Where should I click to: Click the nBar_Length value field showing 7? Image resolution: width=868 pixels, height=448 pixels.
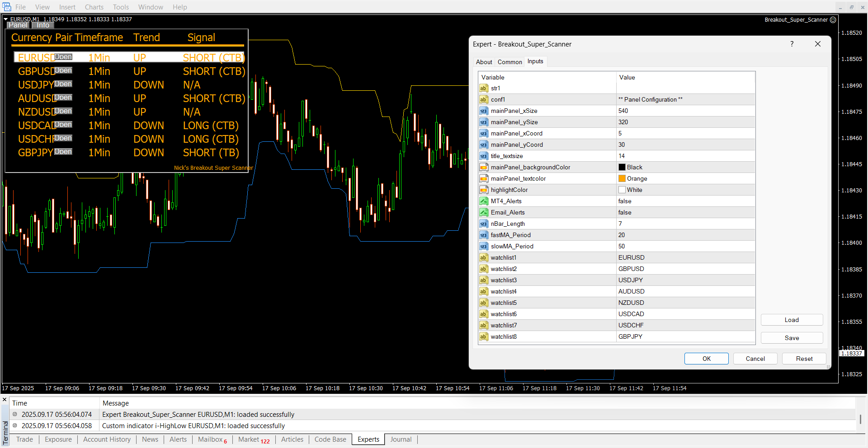[685, 224]
